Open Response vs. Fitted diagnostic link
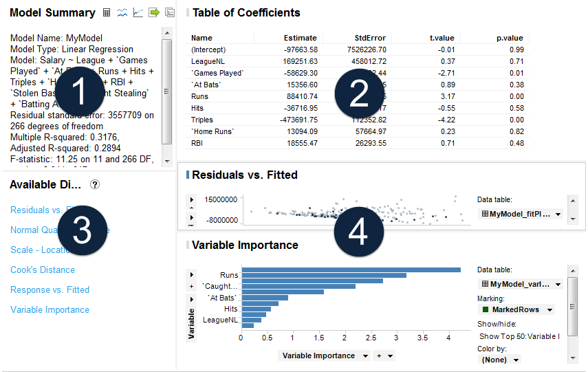Image resolution: width=588 pixels, height=372 pixels. (x=50, y=289)
